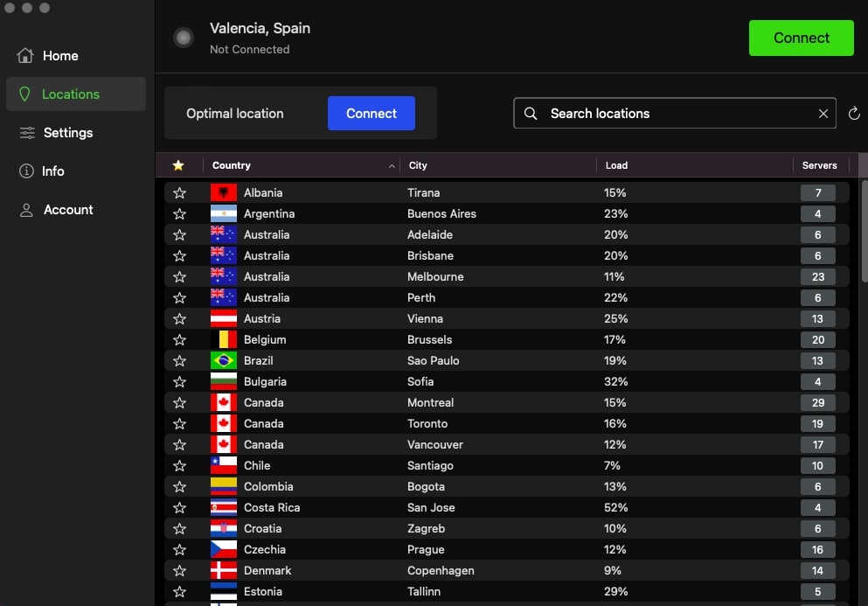Screen dimensions: 868x606
Task: Star the Chile Santiago server
Action: pyautogui.click(x=179, y=465)
